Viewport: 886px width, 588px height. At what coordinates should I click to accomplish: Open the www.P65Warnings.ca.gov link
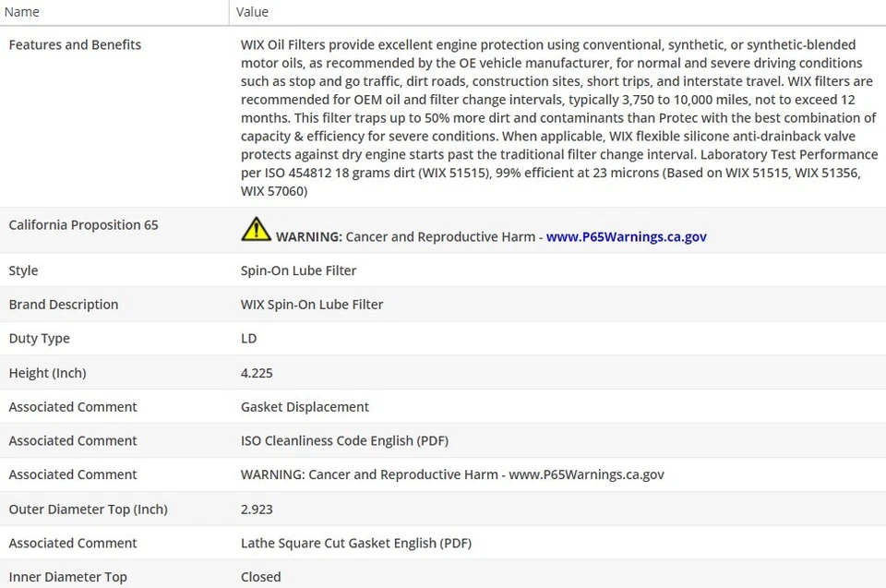coord(626,236)
